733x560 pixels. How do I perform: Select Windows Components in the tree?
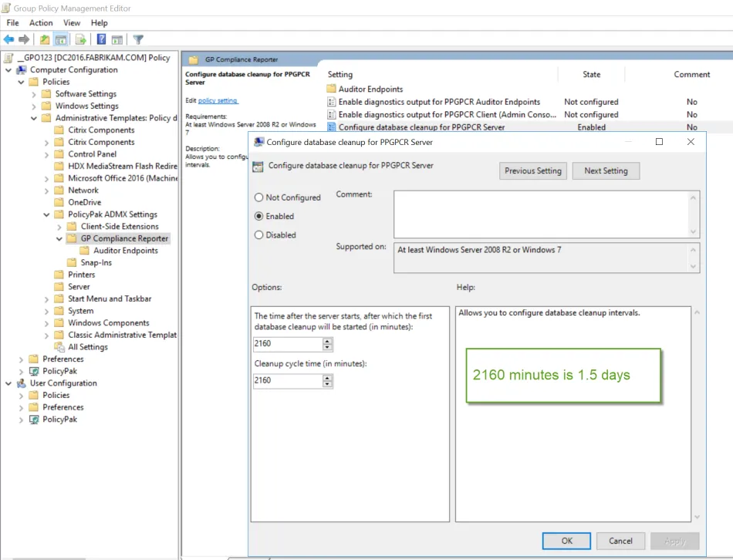click(109, 323)
